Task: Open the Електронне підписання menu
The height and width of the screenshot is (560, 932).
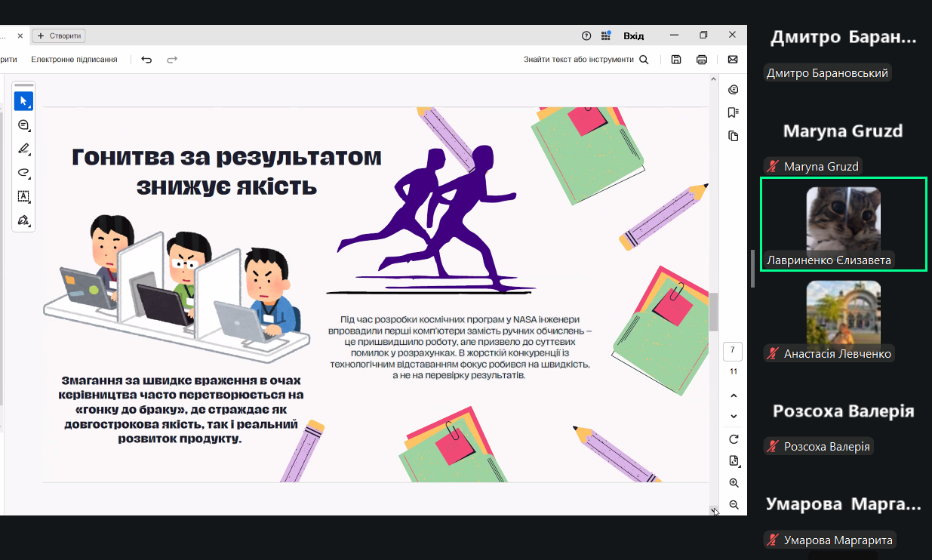Action: [74, 60]
